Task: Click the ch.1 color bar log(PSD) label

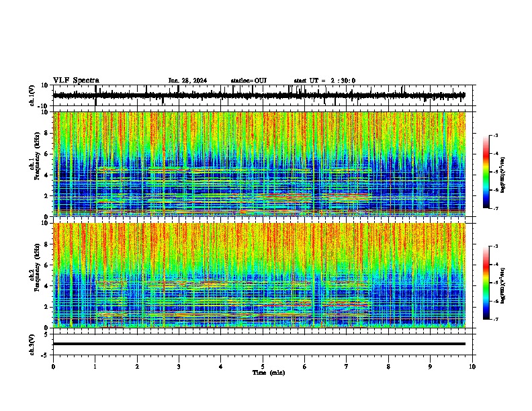Action: tap(502, 175)
